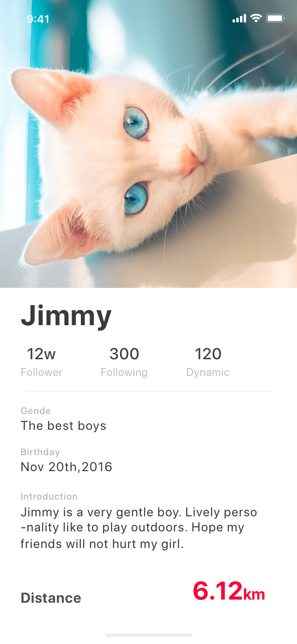The width and height of the screenshot is (297, 644).
Task: Select the Birthday field label
Action: [x=40, y=452]
